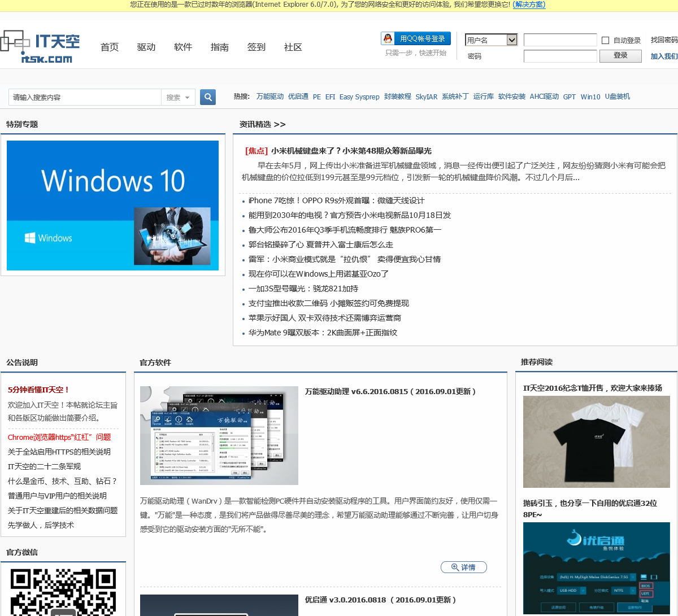678x616 pixels.
Task: Open the 苹果示好国人 双卡双待 article
Action: (x=325, y=318)
